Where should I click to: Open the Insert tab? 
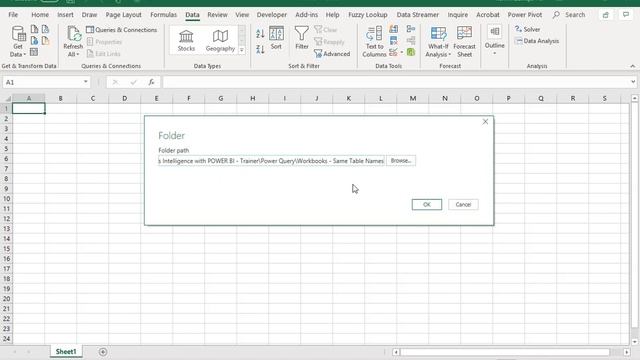(65, 15)
